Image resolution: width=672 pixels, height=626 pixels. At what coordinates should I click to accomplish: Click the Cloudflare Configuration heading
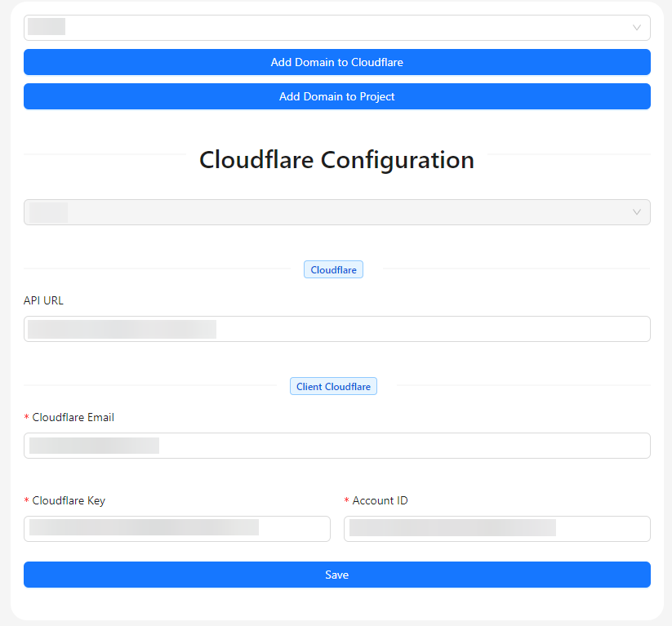(x=336, y=160)
